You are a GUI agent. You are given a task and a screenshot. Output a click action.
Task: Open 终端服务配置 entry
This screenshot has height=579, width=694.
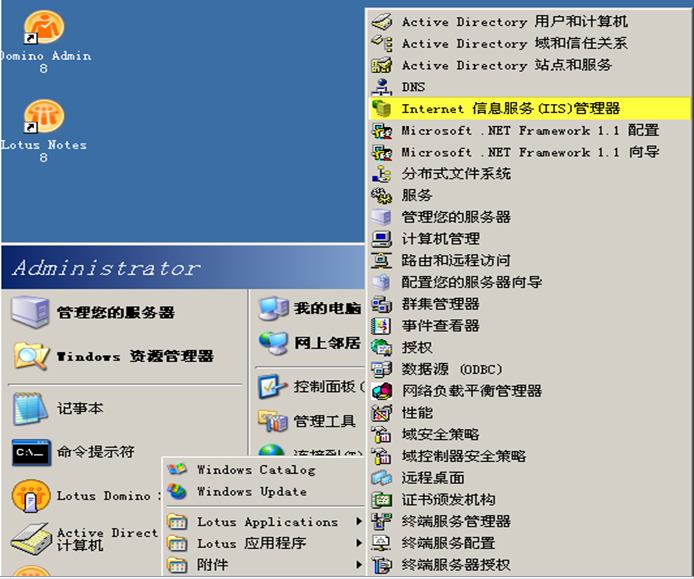click(x=529, y=543)
